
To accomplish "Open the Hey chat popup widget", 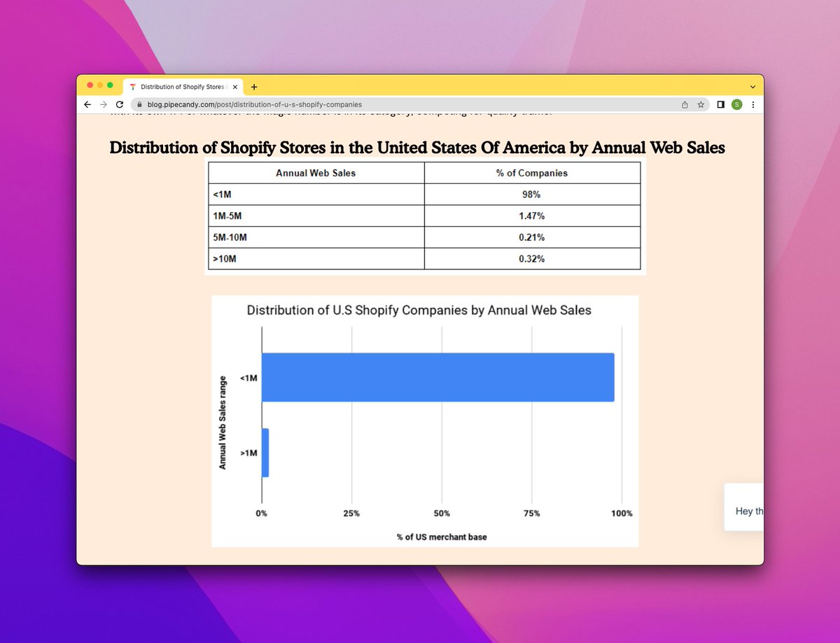I will click(x=744, y=507).
